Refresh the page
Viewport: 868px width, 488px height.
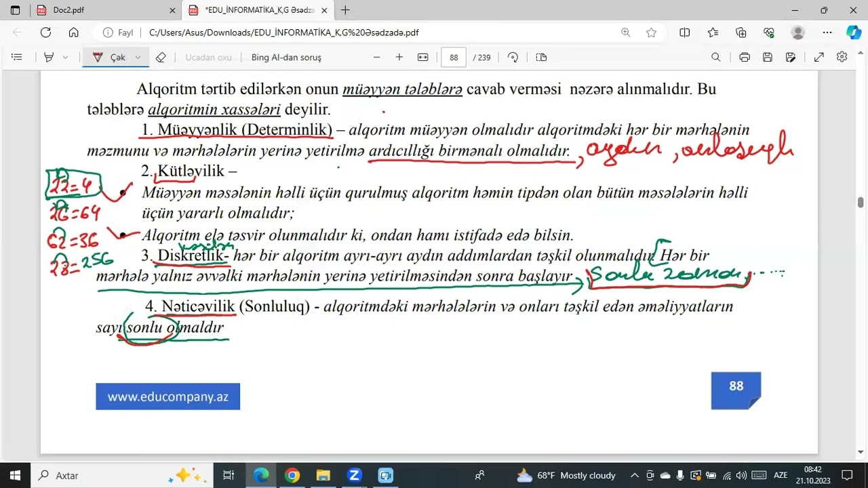pyautogui.click(x=45, y=33)
